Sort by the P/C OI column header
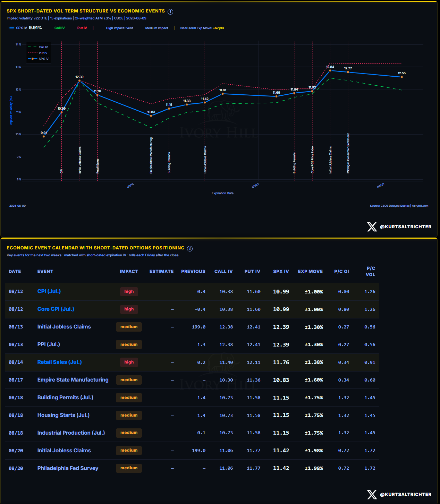Screen dimensions: 440x504 (342, 272)
